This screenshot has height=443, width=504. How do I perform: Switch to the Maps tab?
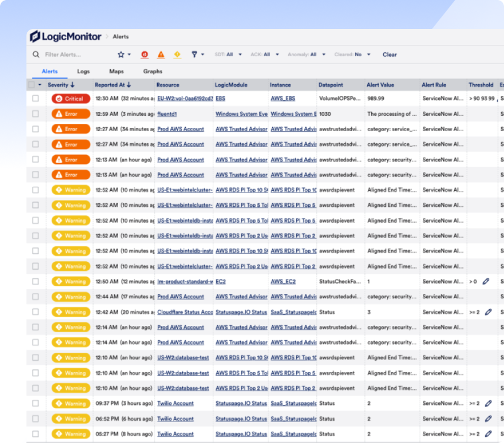pyautogui.click(x=116, y=72)
